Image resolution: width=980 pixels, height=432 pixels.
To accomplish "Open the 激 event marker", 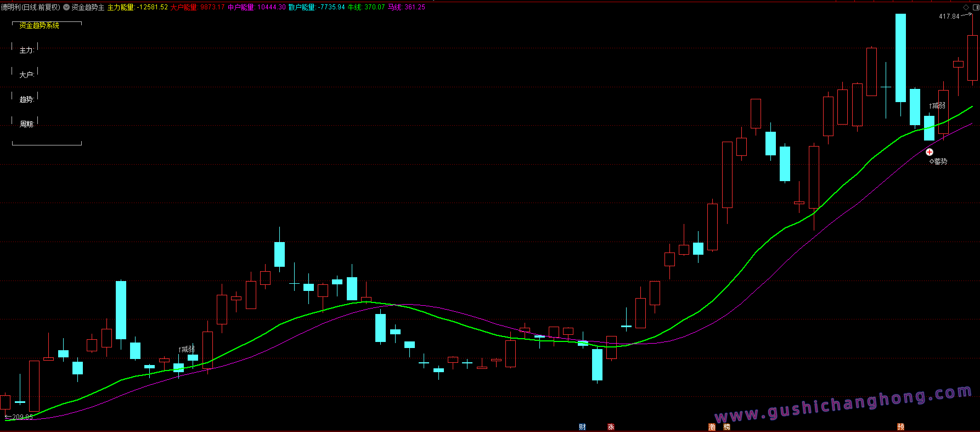I will tap(712, 427).
